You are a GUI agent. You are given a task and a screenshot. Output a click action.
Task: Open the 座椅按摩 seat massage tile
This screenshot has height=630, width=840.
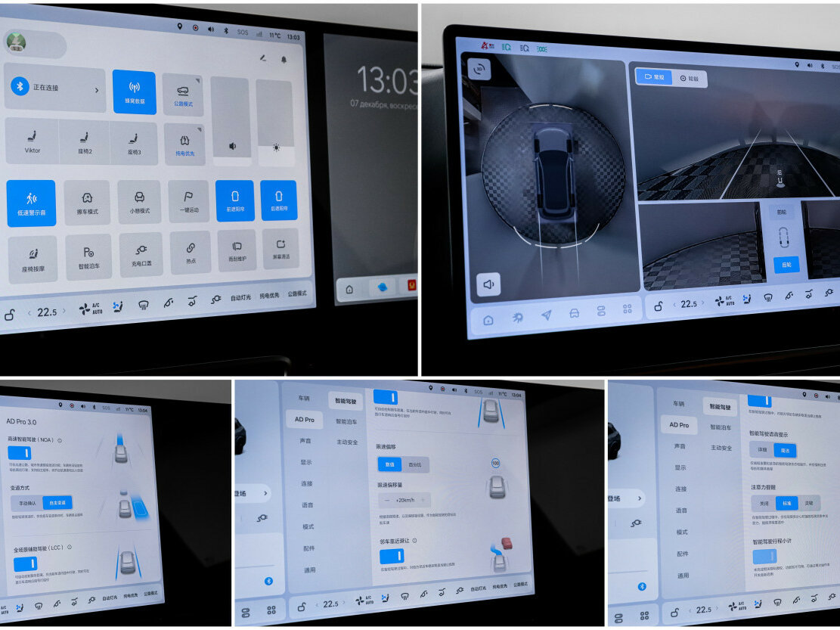point(32,259)
